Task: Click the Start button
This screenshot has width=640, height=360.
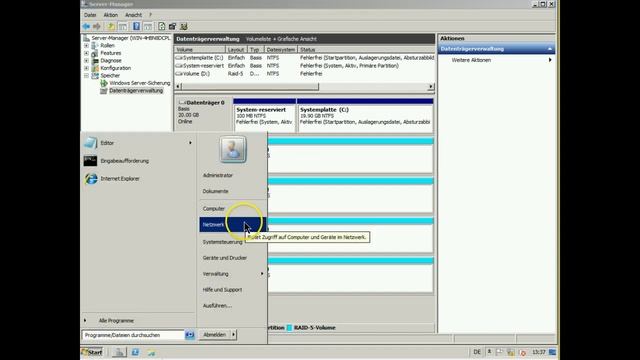Action: [92, 352]
